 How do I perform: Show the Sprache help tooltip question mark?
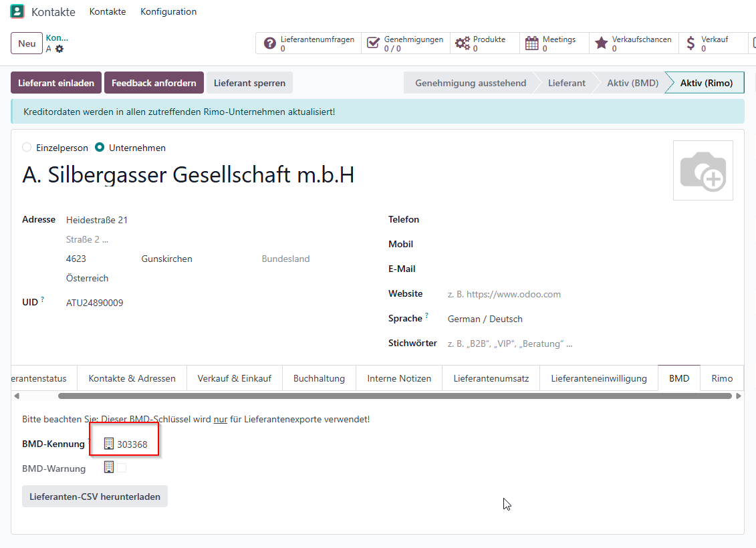[426, 315]
